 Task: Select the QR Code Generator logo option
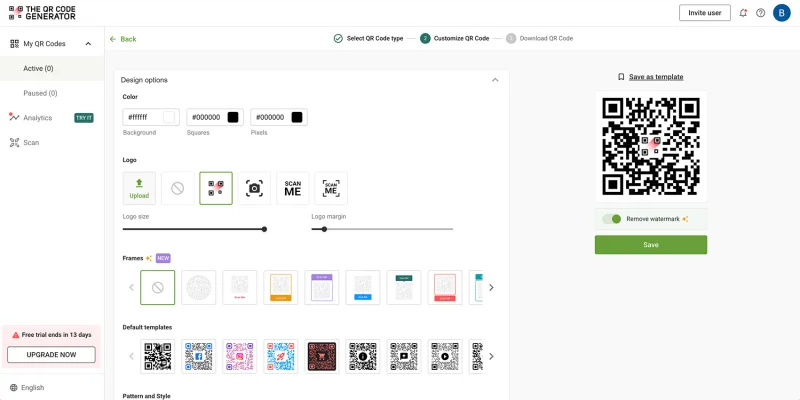[x=216, y=188]
